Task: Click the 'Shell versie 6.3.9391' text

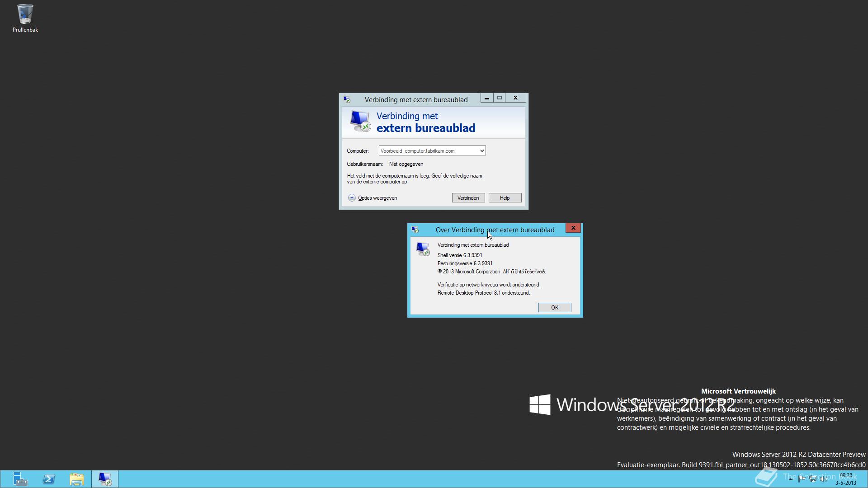Action: click(459, 255)
